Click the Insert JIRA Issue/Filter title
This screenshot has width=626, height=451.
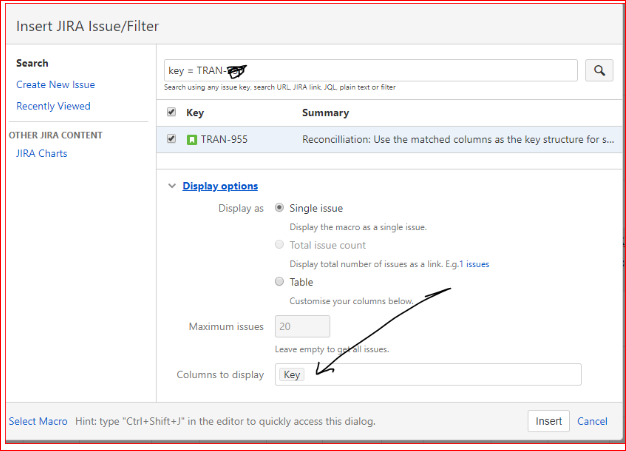tap(87, 26)
